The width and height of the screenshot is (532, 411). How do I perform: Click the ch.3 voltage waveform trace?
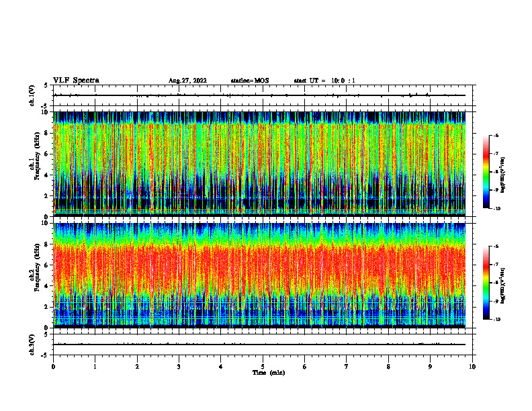pos(259,345)
